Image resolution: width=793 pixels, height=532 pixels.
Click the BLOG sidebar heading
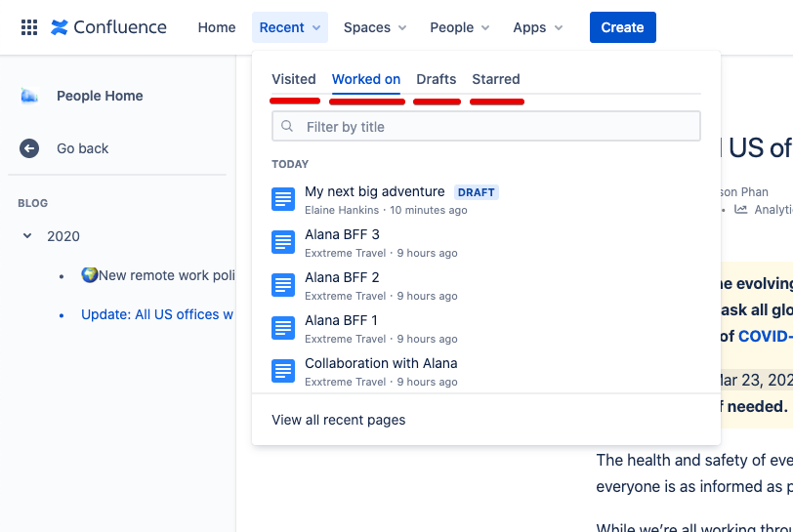[33, 203]
